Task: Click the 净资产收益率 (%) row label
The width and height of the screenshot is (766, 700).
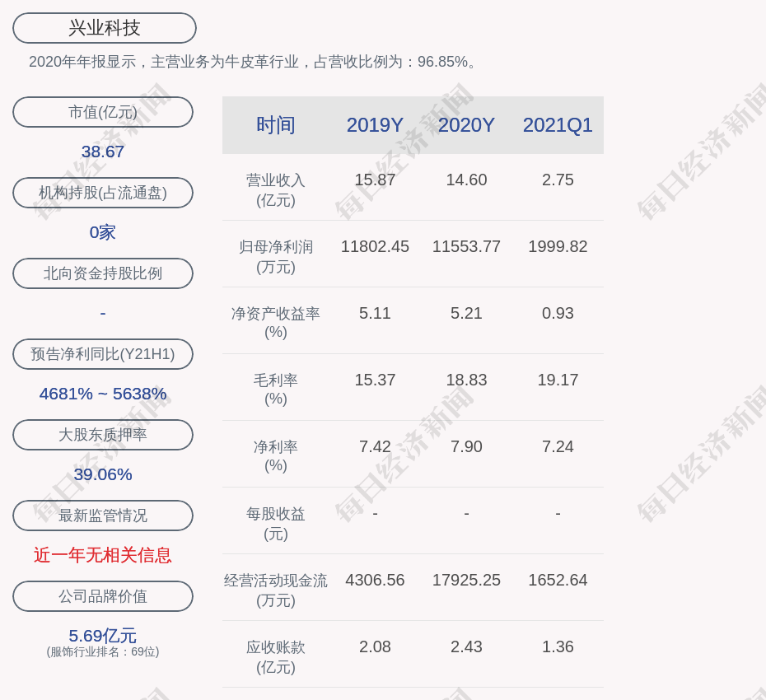Action: click(x=276, y=322)
